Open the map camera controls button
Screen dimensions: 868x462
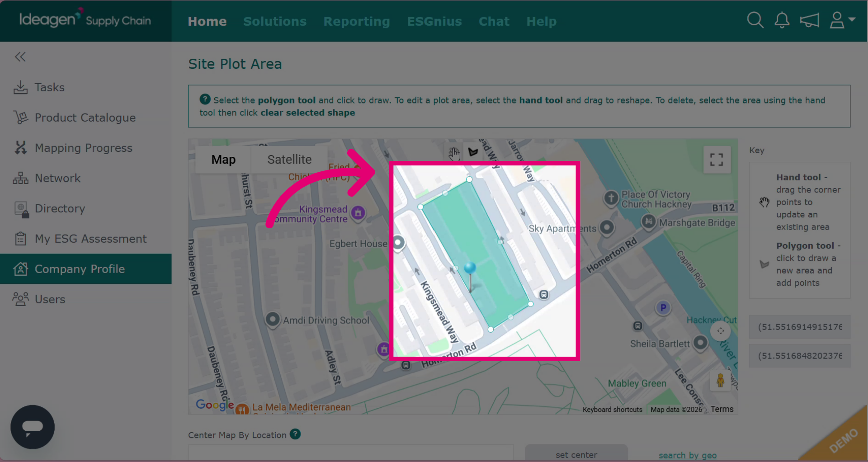(721, 331)
